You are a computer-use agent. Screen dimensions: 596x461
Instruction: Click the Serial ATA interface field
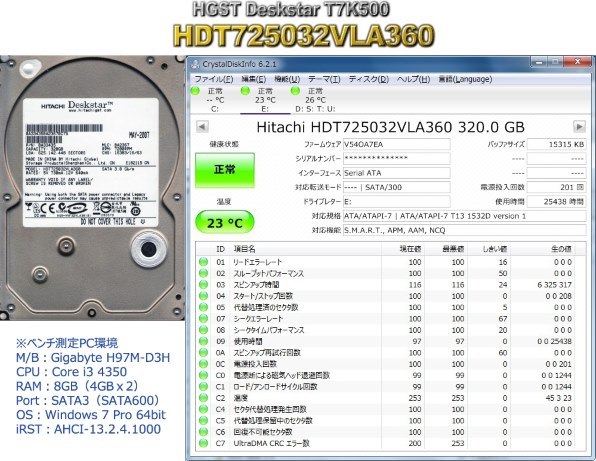pos(396,173)
